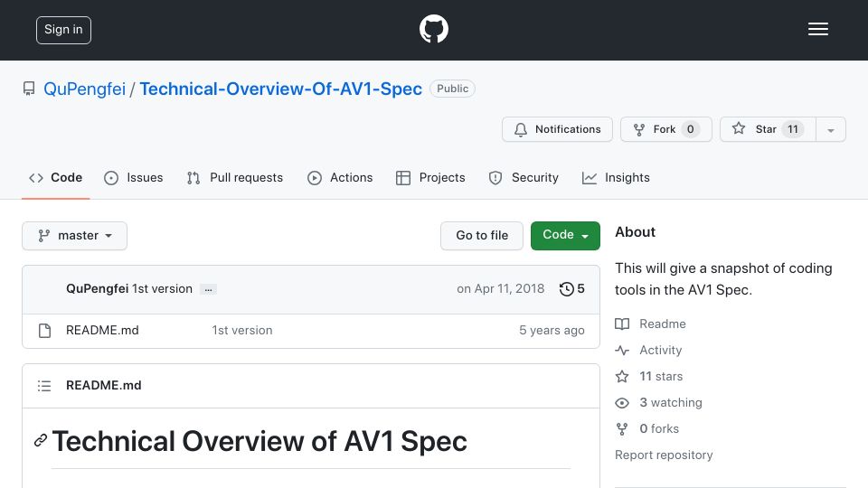Click the Public visibility badge
Viewport: 868px width, 488px height.
pyautogui.click(x=452, y=89)
